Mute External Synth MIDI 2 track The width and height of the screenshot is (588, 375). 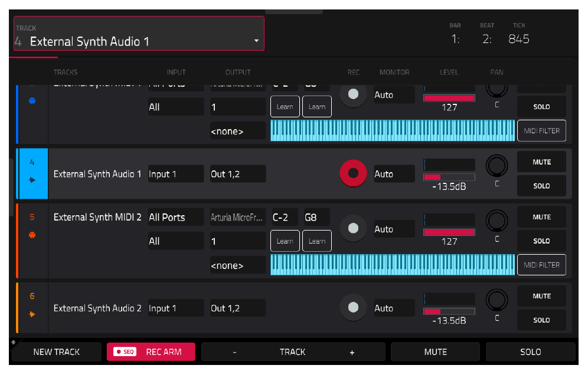pyautogui.click(x=541, y=217)
